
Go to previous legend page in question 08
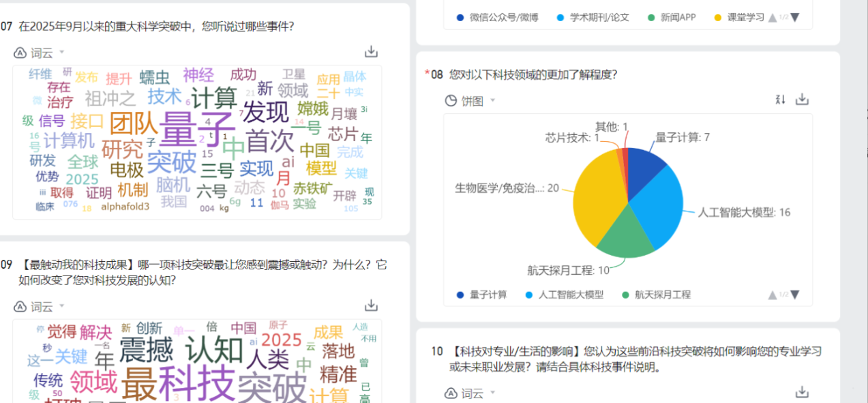[x=773, y=295]
